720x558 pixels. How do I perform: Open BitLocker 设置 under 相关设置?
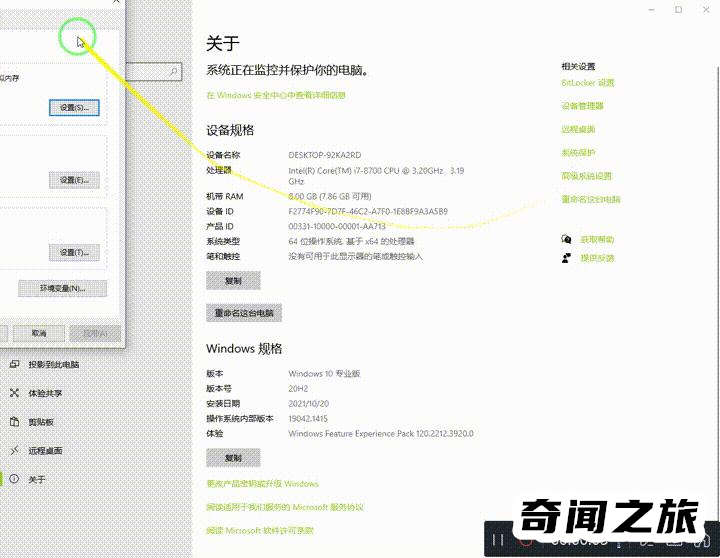588,83
